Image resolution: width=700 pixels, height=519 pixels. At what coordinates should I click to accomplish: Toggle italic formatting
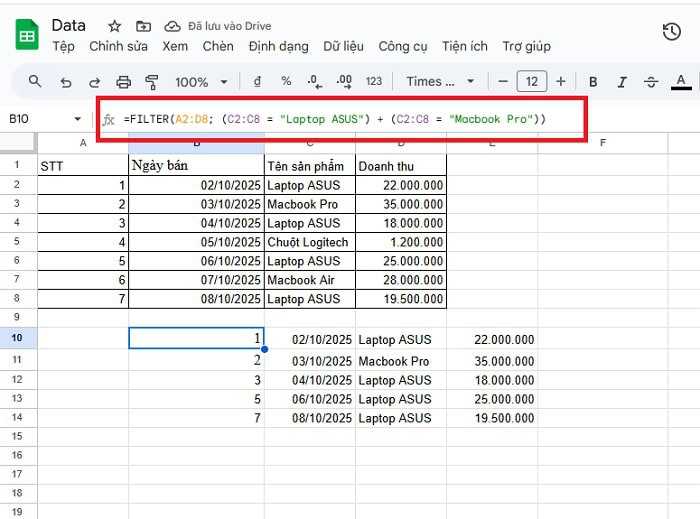622,82
